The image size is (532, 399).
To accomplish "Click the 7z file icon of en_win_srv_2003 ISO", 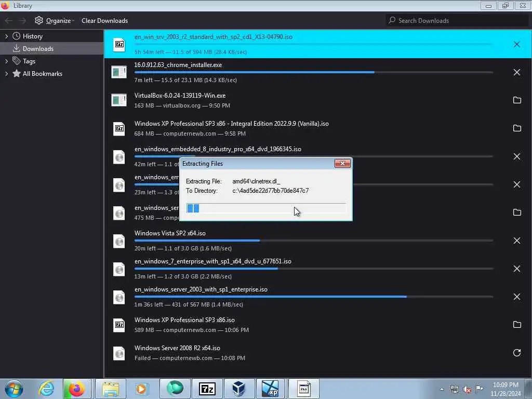I will click(119, 45).
